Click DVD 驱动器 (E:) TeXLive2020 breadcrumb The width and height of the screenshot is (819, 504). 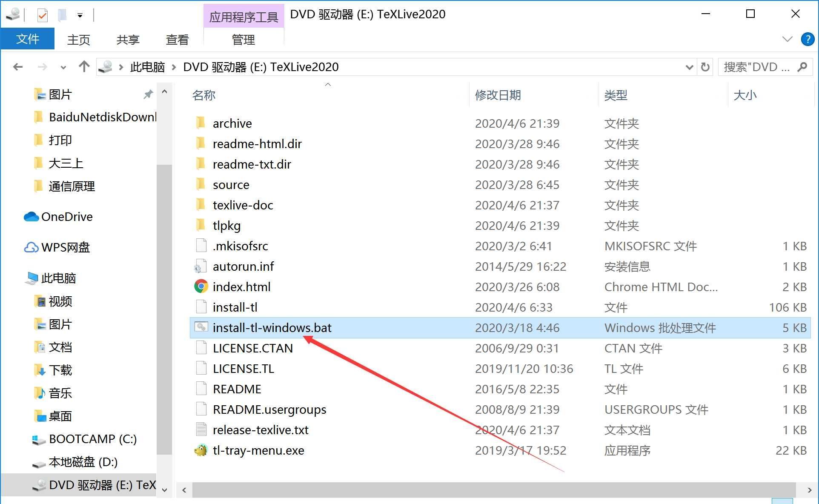click(261, 67)
